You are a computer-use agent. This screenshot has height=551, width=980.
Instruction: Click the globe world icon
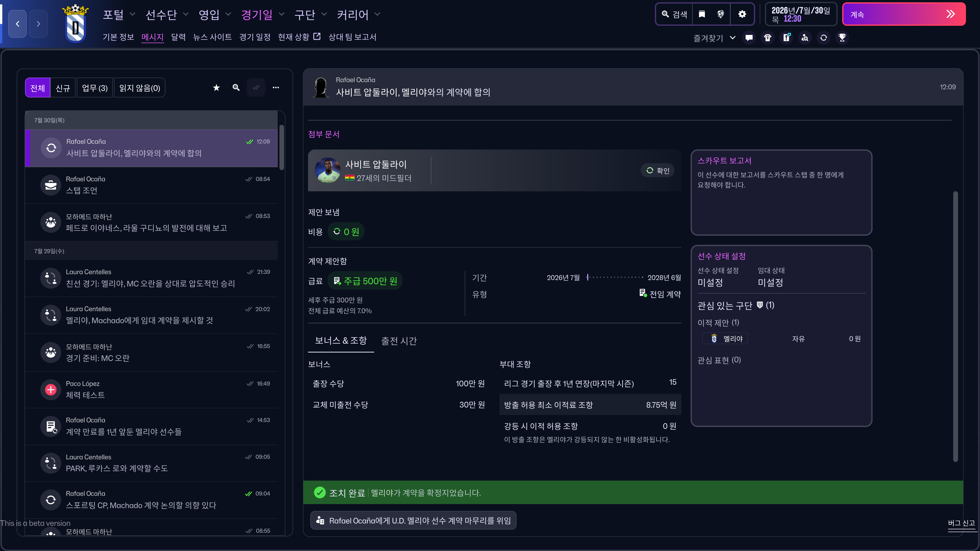tap(720, 14)
